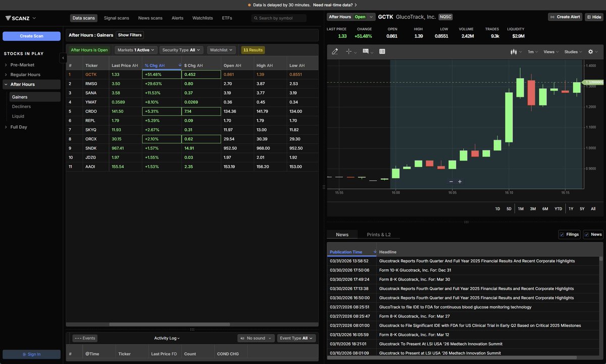Click the 11 Results badge
The image size is (606, 364).
(x=252, y=50)
